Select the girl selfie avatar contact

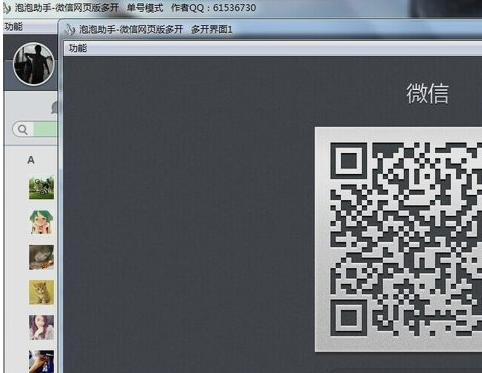point(41,327)
